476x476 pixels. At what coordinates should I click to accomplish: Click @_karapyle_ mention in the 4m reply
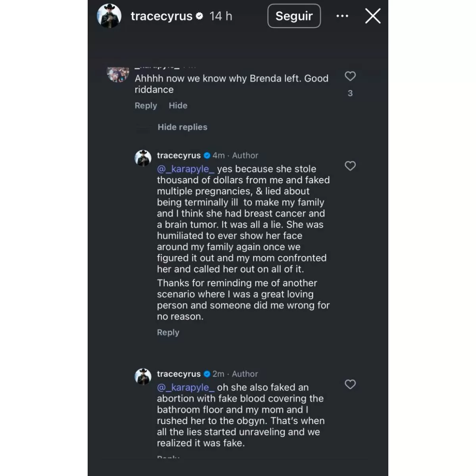(x=186, y=169)
